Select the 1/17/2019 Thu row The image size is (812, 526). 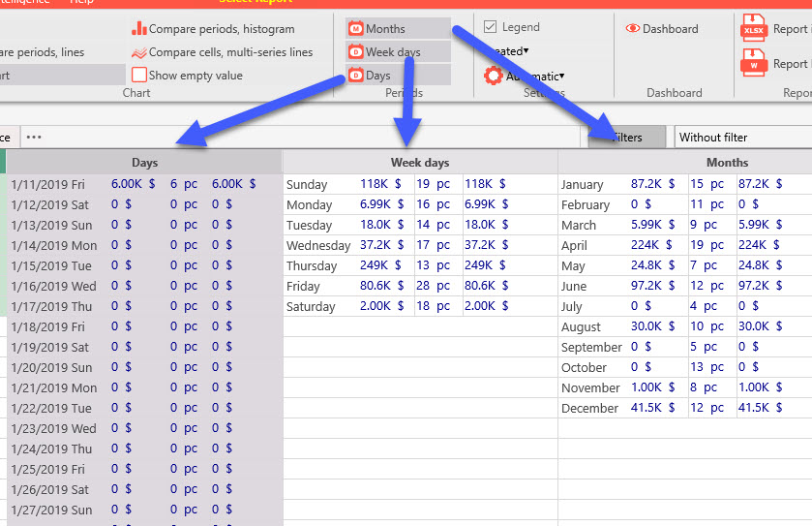click(144, 306)
